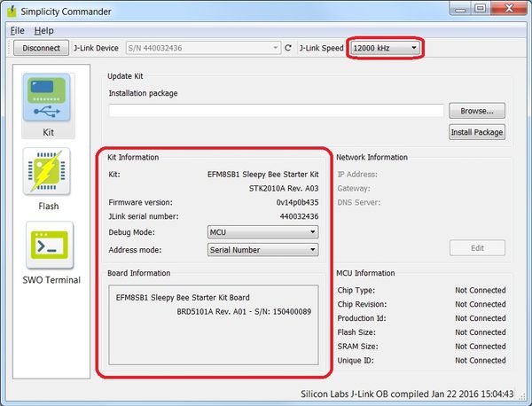Expand the Debug Mode dropdown

pyautogui.click(x=262, y=232)
